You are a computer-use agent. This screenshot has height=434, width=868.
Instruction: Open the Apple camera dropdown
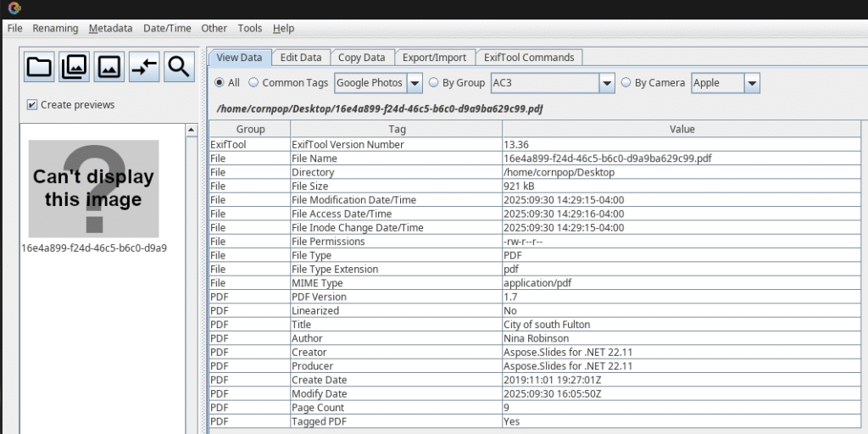point(752,83)
